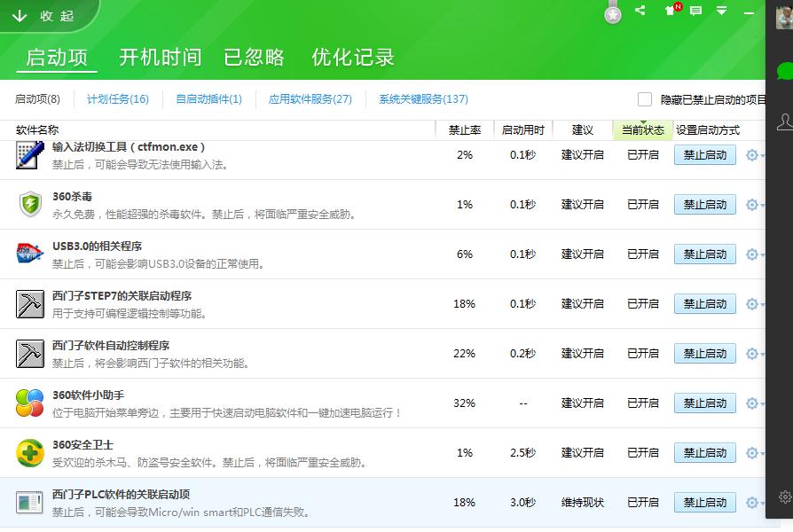This screenshot has width=793, height=532.
Task: Click the 2.5秒 startup time value
Action: (522, 452)
